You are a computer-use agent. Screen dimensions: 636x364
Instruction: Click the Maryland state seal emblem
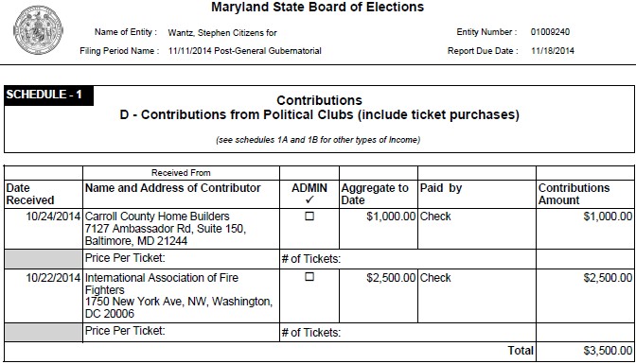click(38, 30)
